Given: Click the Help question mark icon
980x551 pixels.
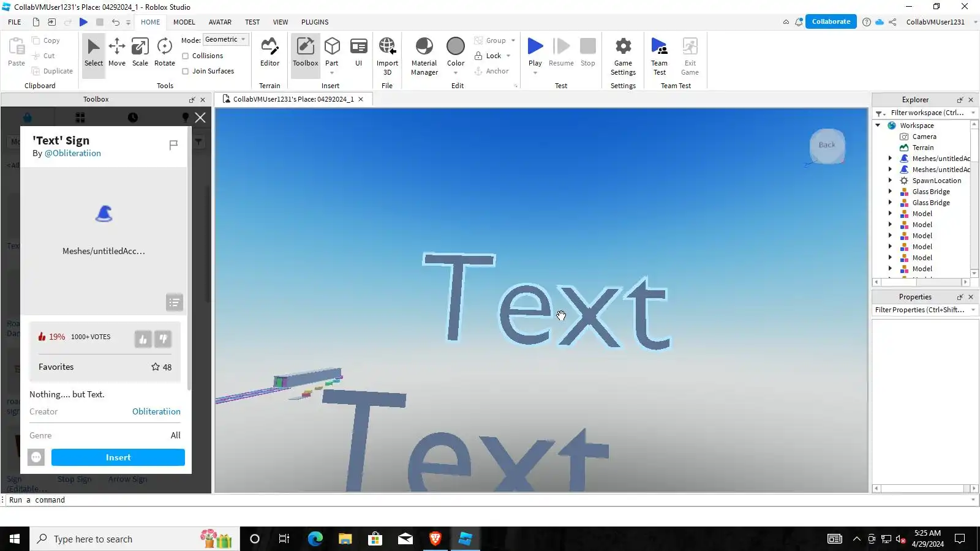Looking at the screenshot, I should coord(867,22).
